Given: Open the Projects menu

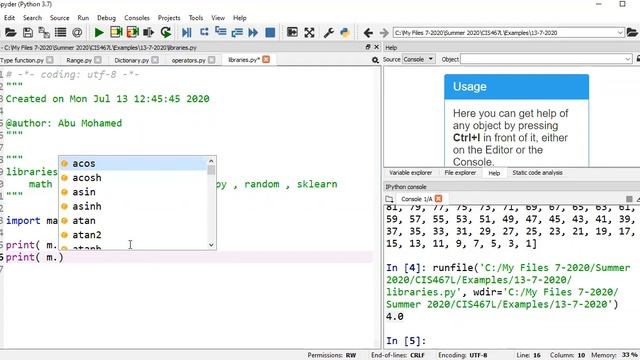Looking at the screenshot, I should [169, 18].
